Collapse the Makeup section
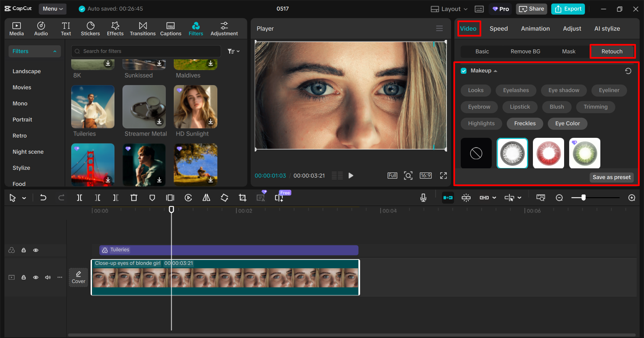This screenshot has width=644, height=338. (x=496, y=70)
